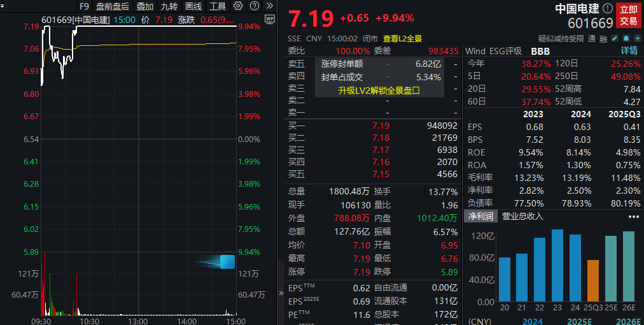This screenshot has width=644, height=325.
Task: Click the 买二 bid price 7.18
Action: (381, 138)
